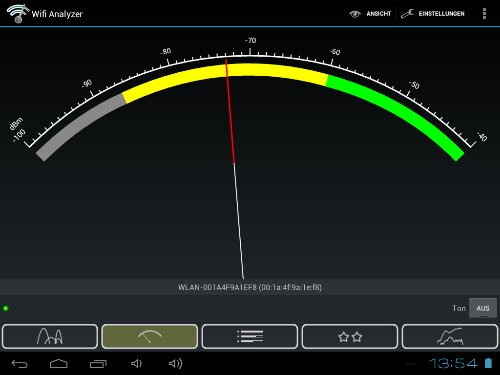Open the three-dot overflow menu
500x375 pixels.
484,14
